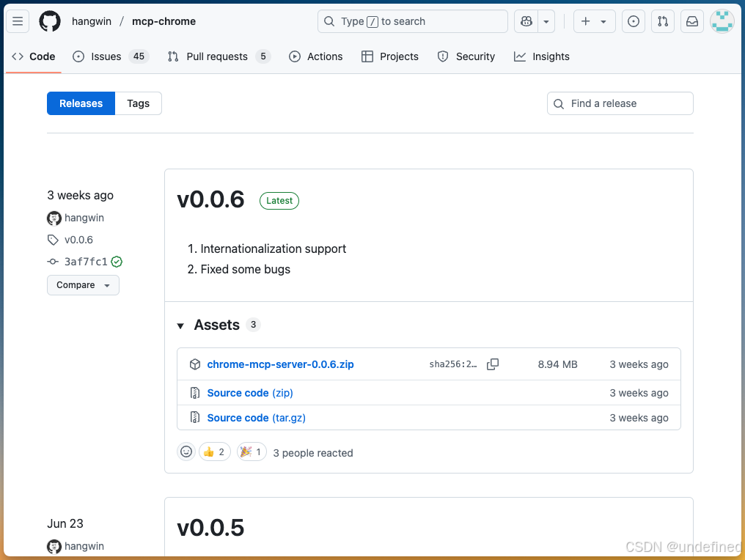Click the Pull requests count badge 5
Image resolution: width=745 pixels, height=560 pixels.
pyautogui.click(x=263, y=56)
